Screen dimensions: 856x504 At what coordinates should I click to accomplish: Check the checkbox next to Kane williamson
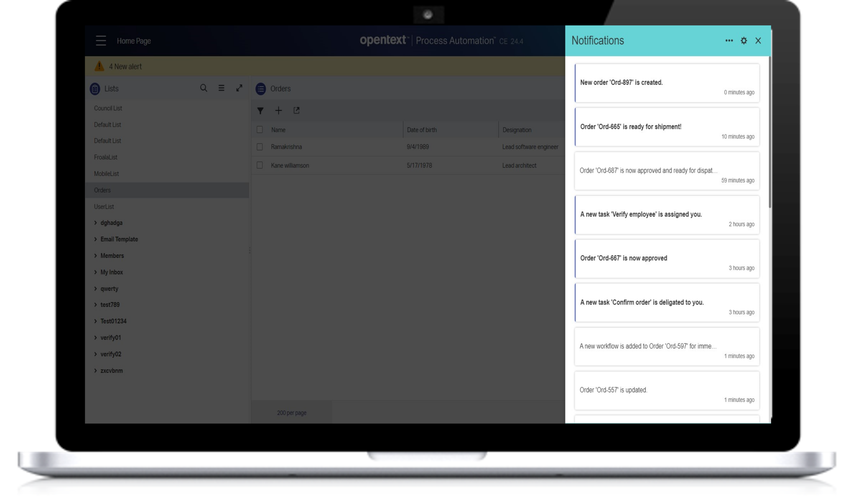(260, 165)
